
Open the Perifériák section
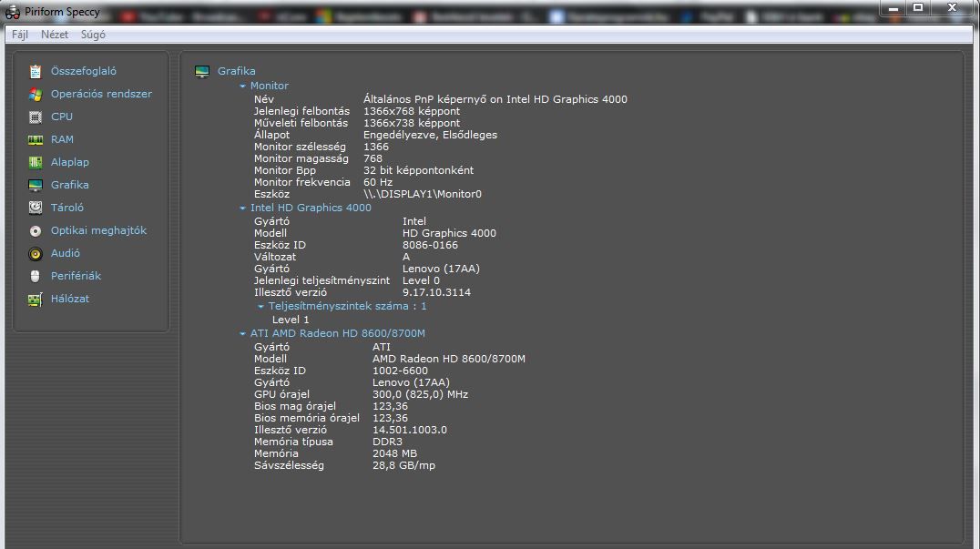pos(76,276)
